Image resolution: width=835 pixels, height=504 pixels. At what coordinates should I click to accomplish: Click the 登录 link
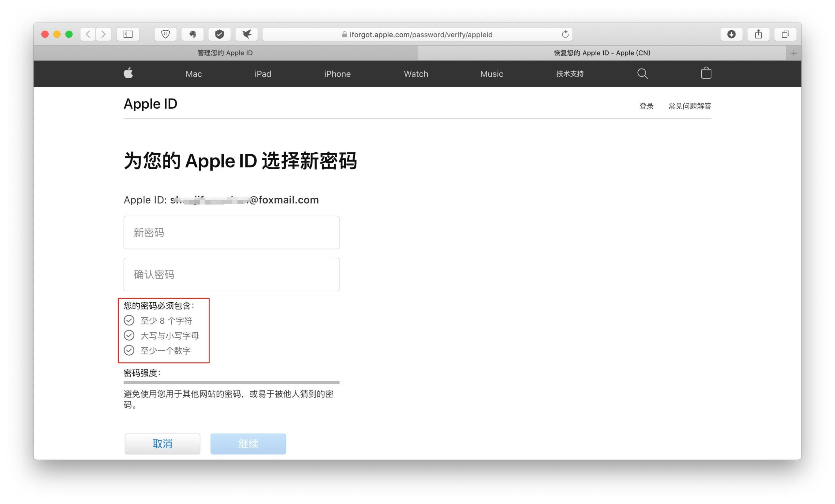(646, 106)
